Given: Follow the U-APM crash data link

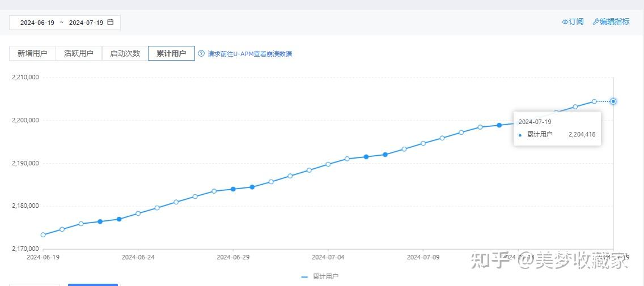Looking at the screenshot, I should pyautogui.click(x=250, y=54).
